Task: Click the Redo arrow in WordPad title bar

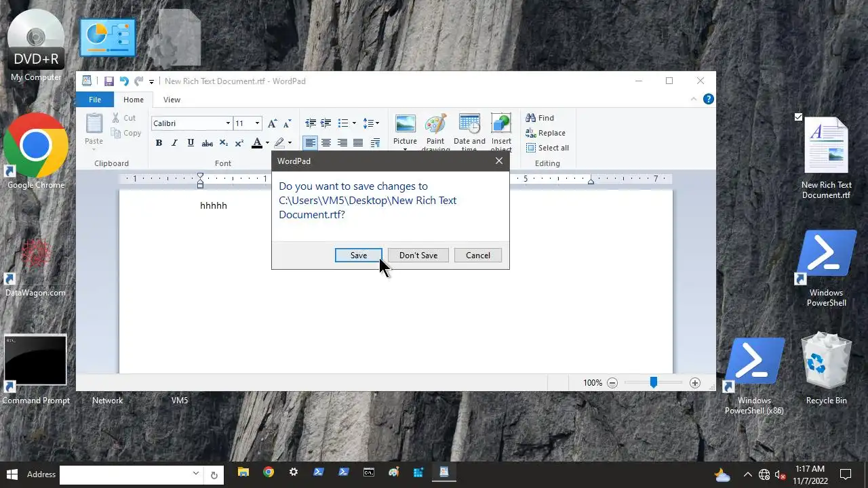Action: 138,81
